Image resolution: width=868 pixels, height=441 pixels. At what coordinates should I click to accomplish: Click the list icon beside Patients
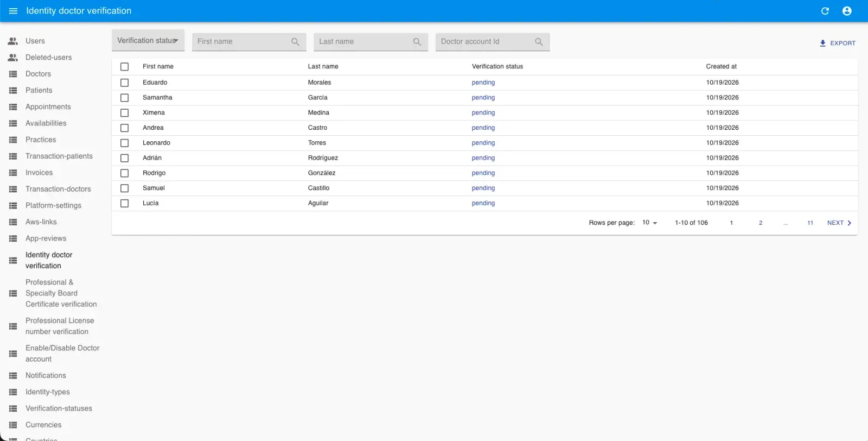pos(13,90)
